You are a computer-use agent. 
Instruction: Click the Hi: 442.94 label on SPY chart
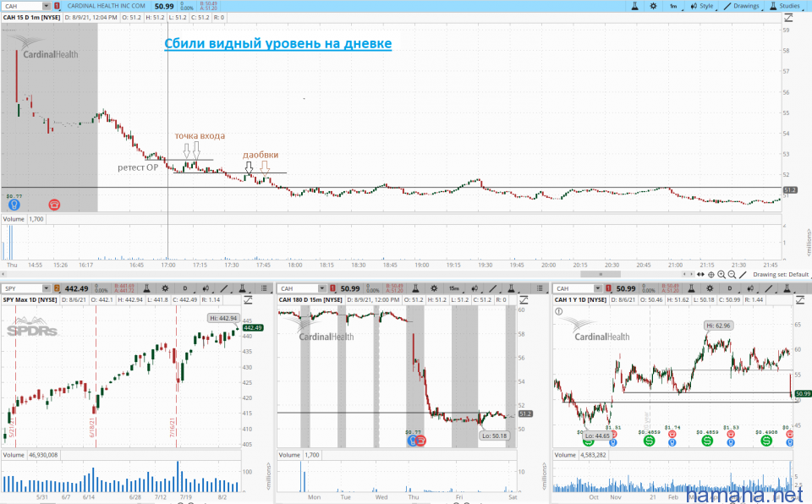(223, 318)
